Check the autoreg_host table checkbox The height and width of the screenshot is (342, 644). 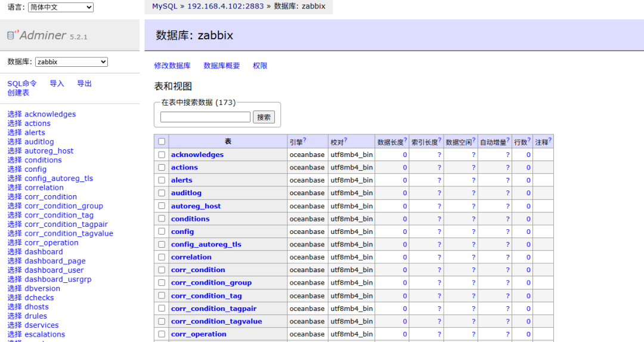[162, 206]
